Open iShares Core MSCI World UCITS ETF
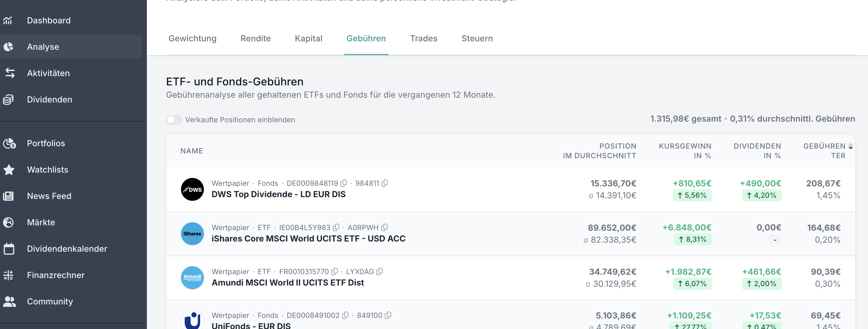Screen dimensions: 868x329 click(308, 239)
